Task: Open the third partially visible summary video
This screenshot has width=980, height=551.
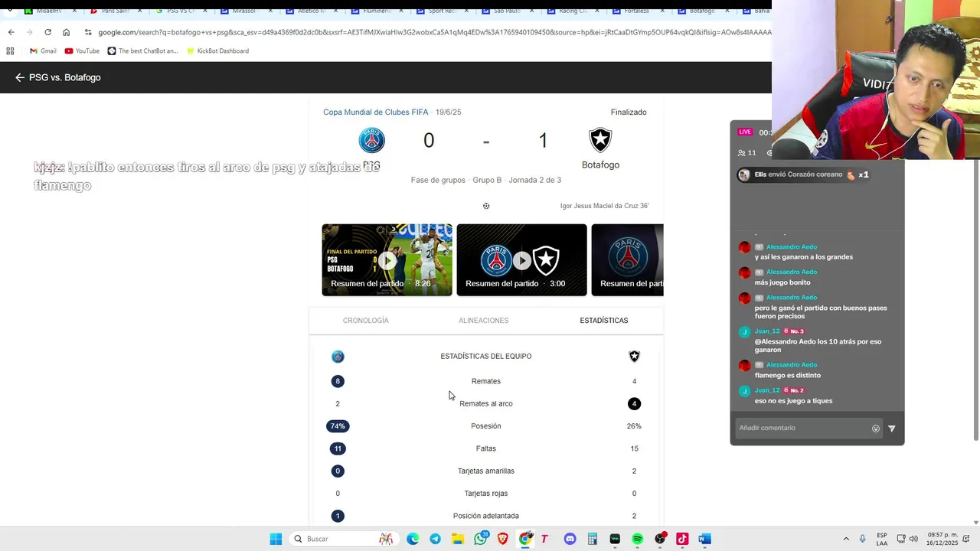Action: pyautogui.click(x=627, y=260)
